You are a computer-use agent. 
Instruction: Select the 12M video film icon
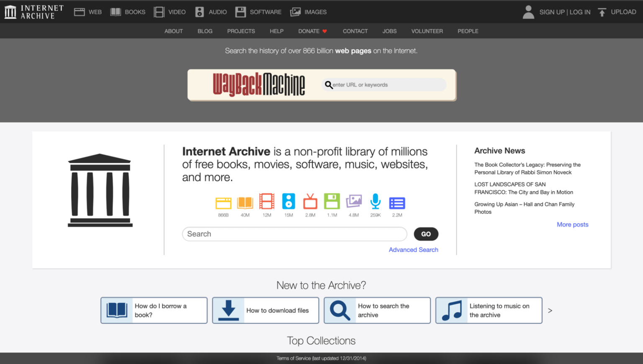[x=267, y=203]
